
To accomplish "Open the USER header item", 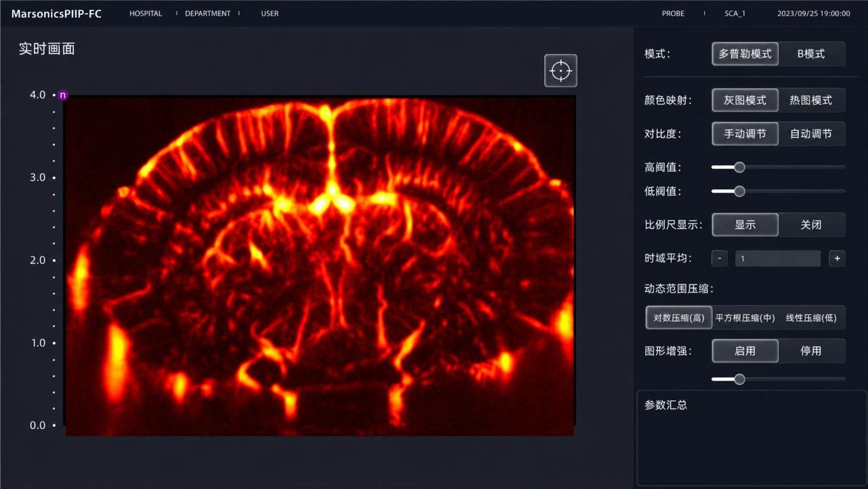I will tap(270, 14).
